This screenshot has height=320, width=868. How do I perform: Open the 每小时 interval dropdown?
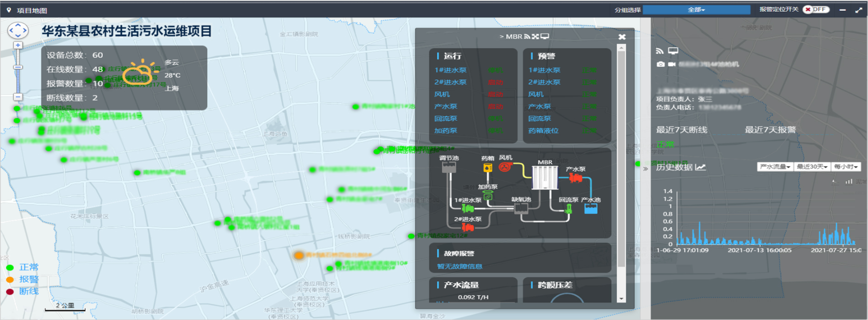click(x=846, y=167)
